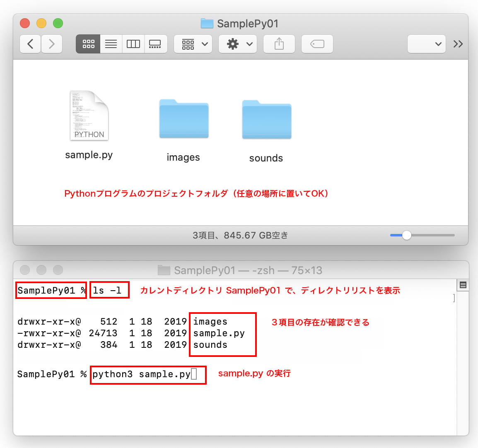478x448 pixels.
Task: Click the Edit Tags toolbar icon
Action: point(317,44)
